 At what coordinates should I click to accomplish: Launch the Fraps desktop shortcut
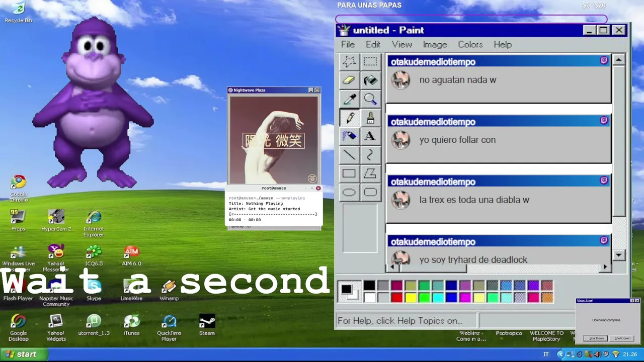coord(18,220)
